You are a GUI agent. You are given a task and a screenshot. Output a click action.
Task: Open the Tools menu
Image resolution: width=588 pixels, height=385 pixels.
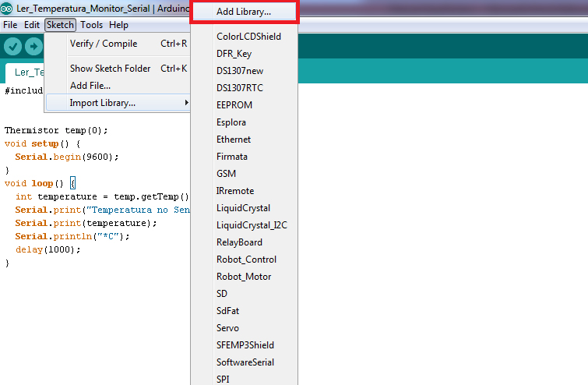coord(91,25)
